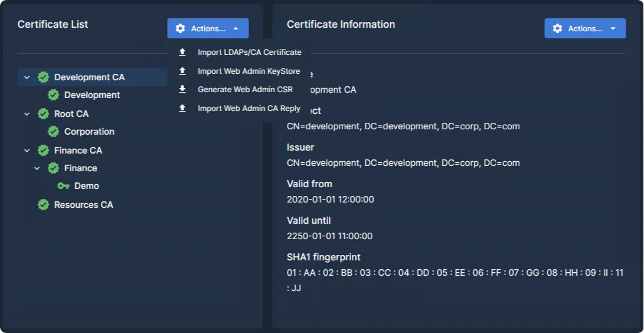644x333 pixels.
Task: Click the Issuer CN=development value text
Action: [403, 163]
